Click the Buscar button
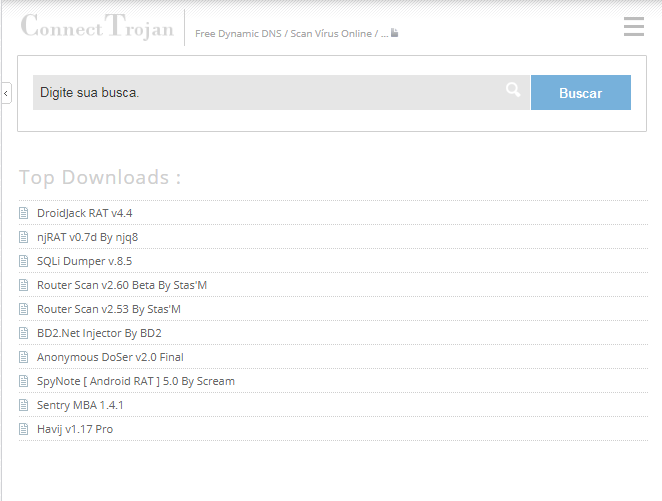This screenshot has height=501, width=662. tap(581, 92)
